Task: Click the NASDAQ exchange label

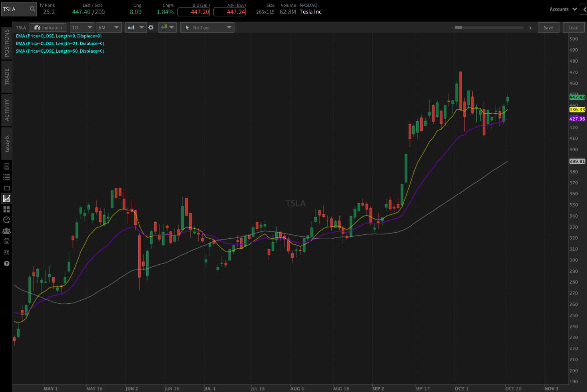Action: tap(308, 5)
